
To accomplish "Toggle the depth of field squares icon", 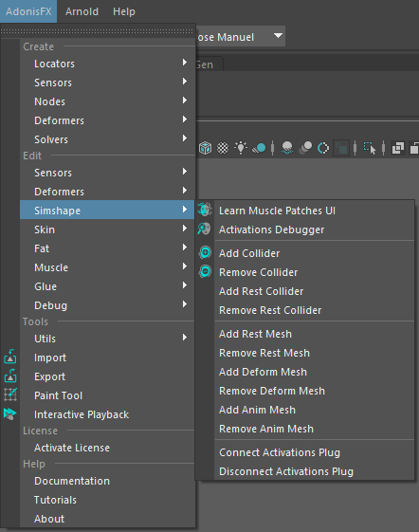I will 341,148.
